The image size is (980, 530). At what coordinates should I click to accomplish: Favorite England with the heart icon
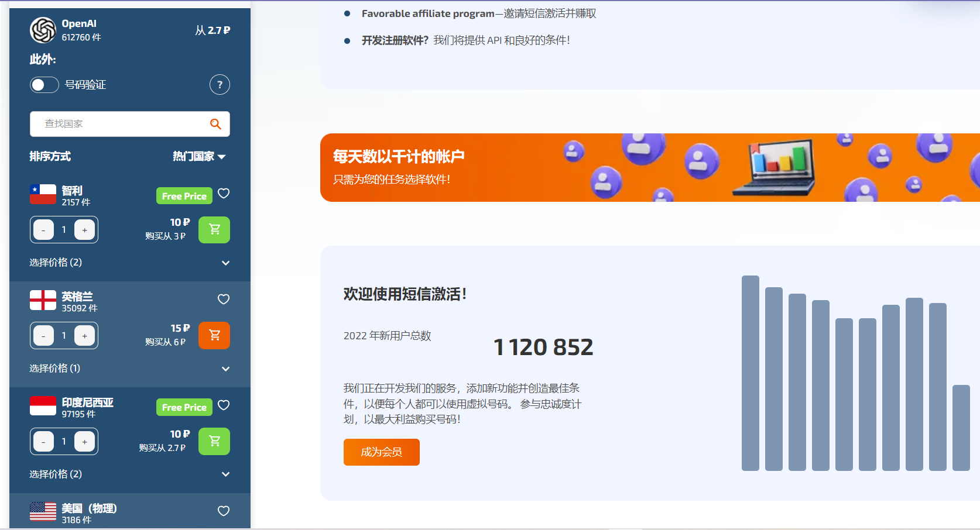(x=224, y=300)
